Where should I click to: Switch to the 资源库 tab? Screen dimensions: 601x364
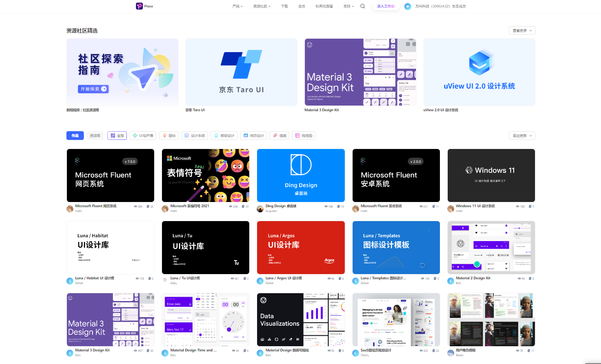pyautogui.click(x=95, y=136)
